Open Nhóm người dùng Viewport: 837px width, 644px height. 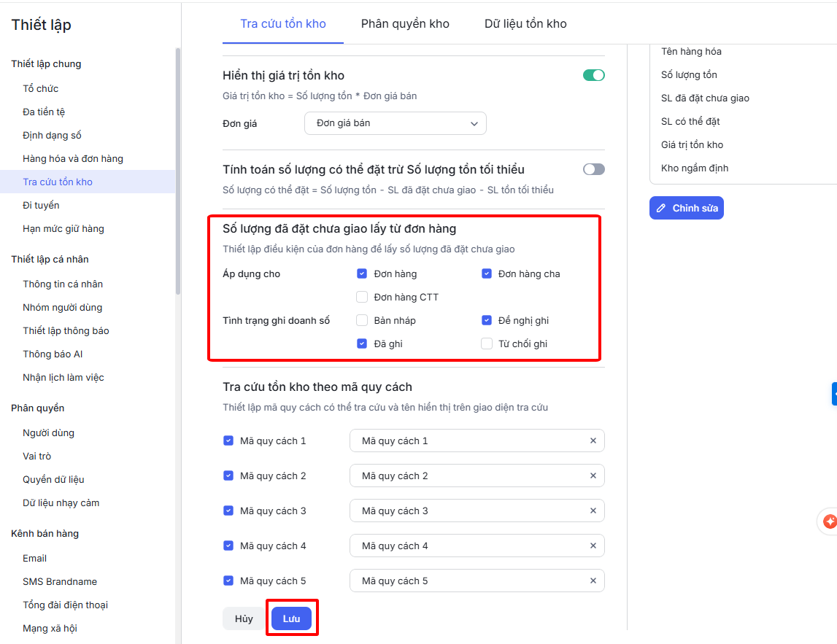(62, 307)
